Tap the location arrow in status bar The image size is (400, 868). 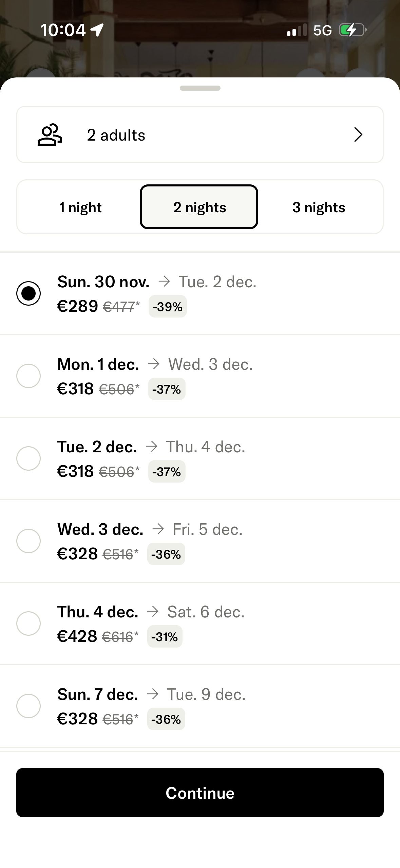[97, 30]
